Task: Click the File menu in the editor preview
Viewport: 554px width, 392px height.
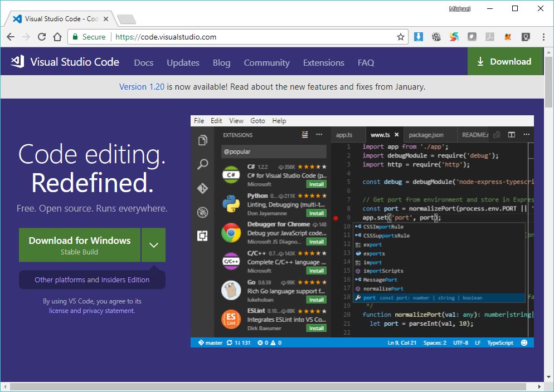Action: coord(199,121)
